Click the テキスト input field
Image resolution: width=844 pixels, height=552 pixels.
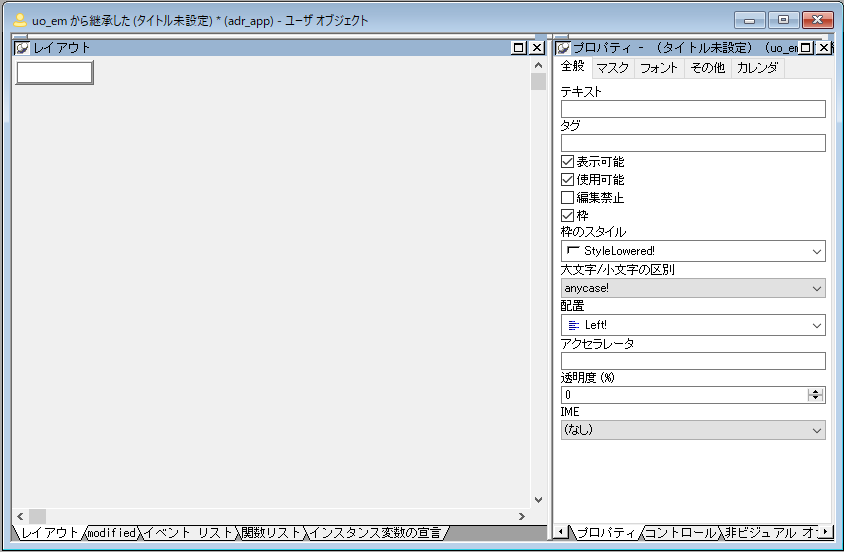[693, 109]
